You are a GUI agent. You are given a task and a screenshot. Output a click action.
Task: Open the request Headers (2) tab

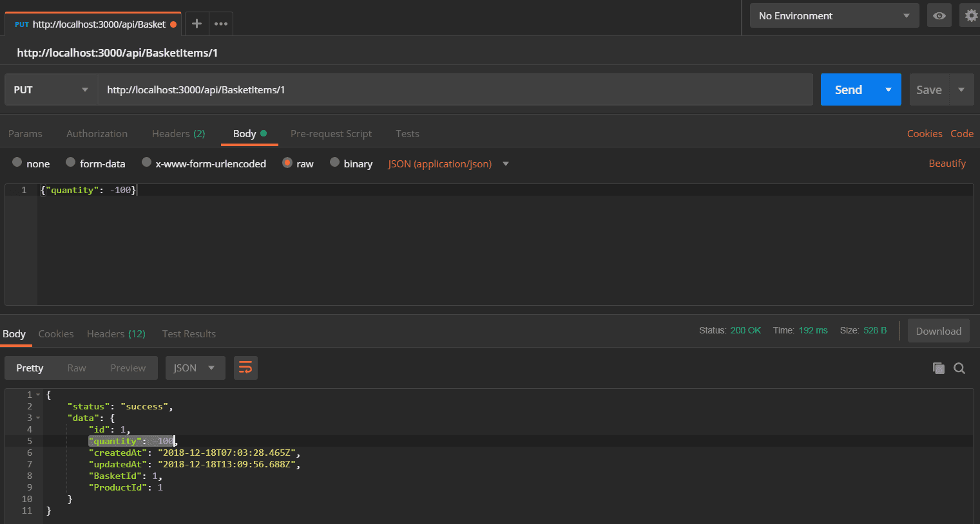(x=178, y=133)
